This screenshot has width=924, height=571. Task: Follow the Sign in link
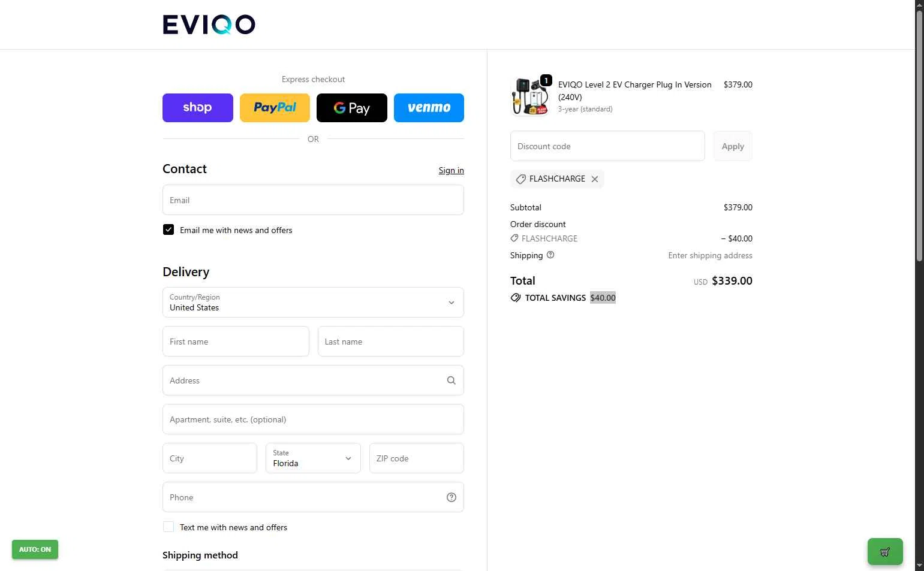pos(451,170)
